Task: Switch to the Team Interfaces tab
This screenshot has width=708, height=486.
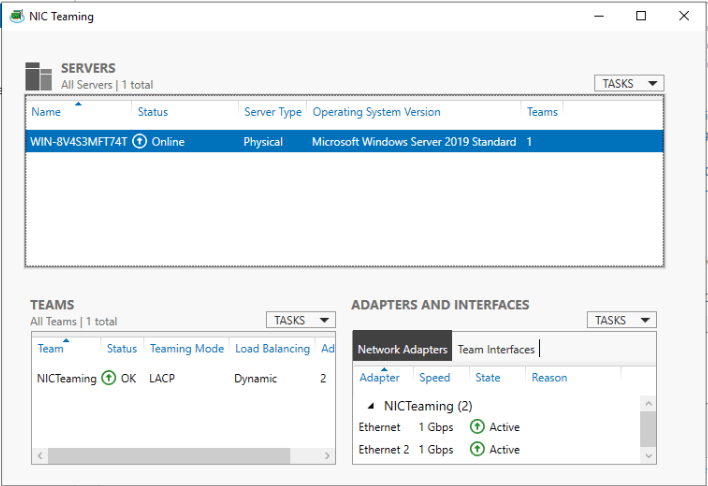Action: 496,350
